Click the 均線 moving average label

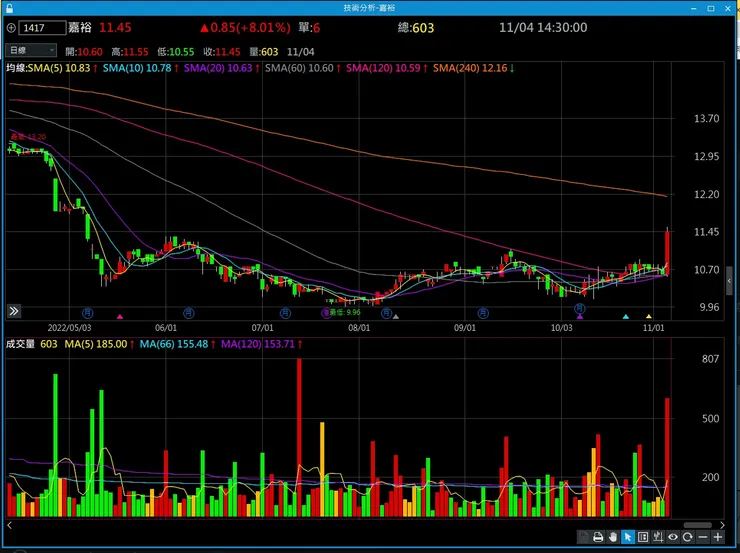[x=15, y=68]
